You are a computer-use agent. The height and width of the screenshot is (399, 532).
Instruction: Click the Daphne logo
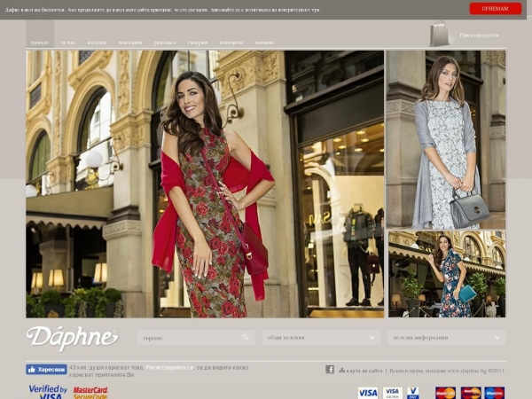(x=73, y=339)
